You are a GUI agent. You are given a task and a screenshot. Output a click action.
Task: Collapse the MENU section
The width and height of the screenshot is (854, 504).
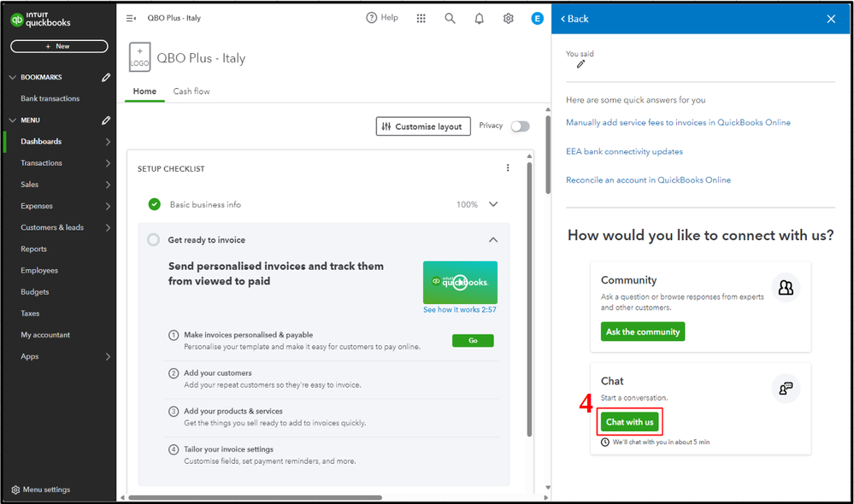click(13, 120)
